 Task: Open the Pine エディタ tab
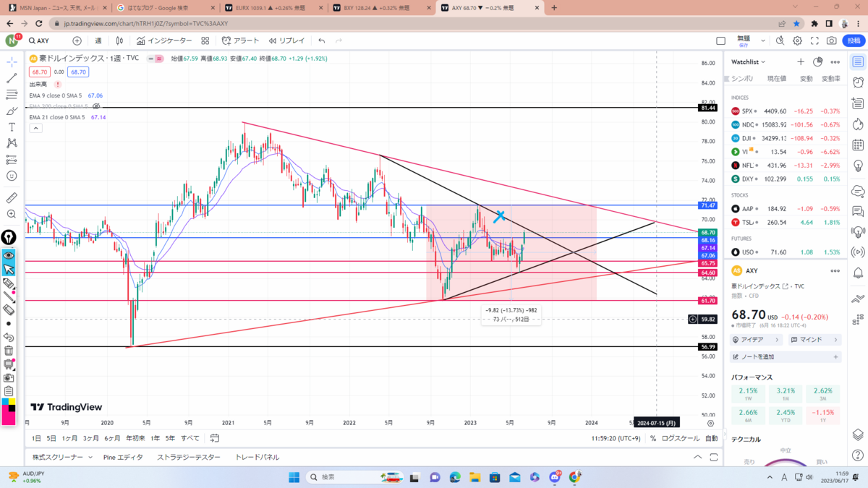[123, 457]
